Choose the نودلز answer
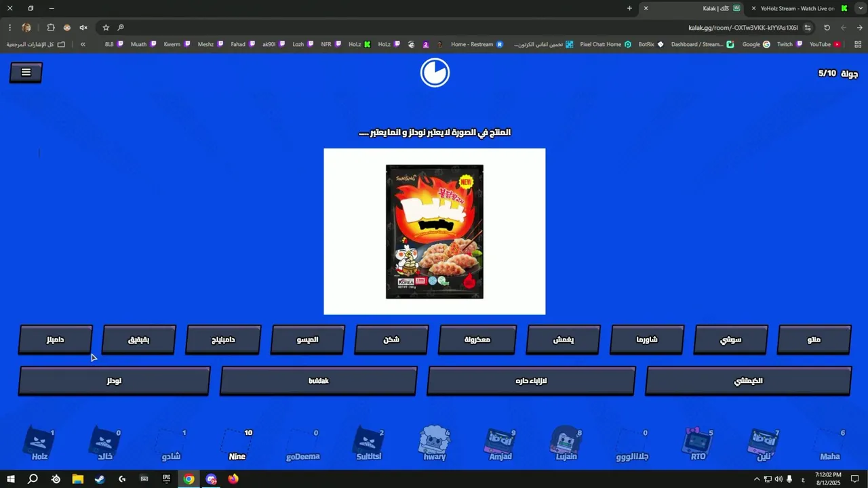Image resolution: width=868 pixels, height=488 pixels. [114, 381]
